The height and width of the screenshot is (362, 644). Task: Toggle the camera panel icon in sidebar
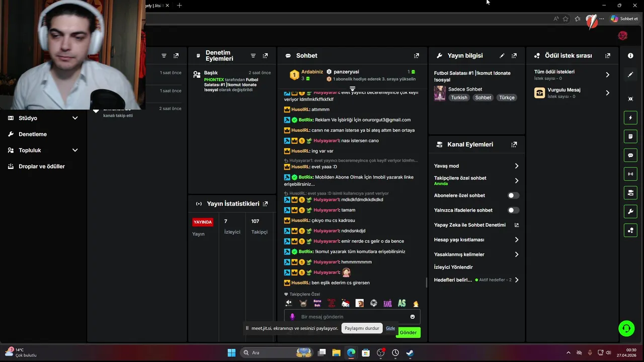(x=630, y=193)
